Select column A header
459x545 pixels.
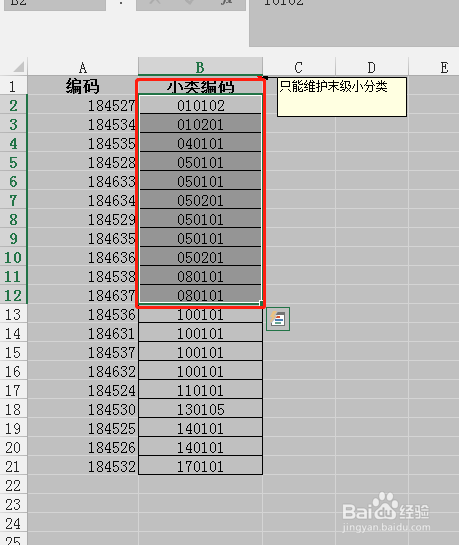[x=83, y=67]
